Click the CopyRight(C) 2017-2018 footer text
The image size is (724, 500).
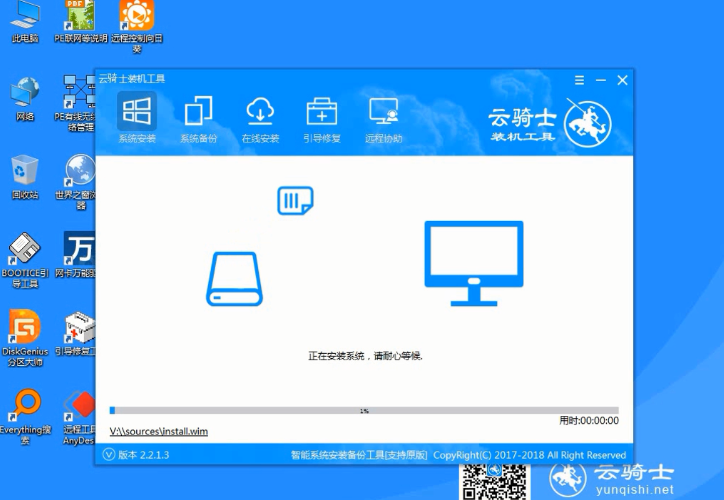point(529,455)
